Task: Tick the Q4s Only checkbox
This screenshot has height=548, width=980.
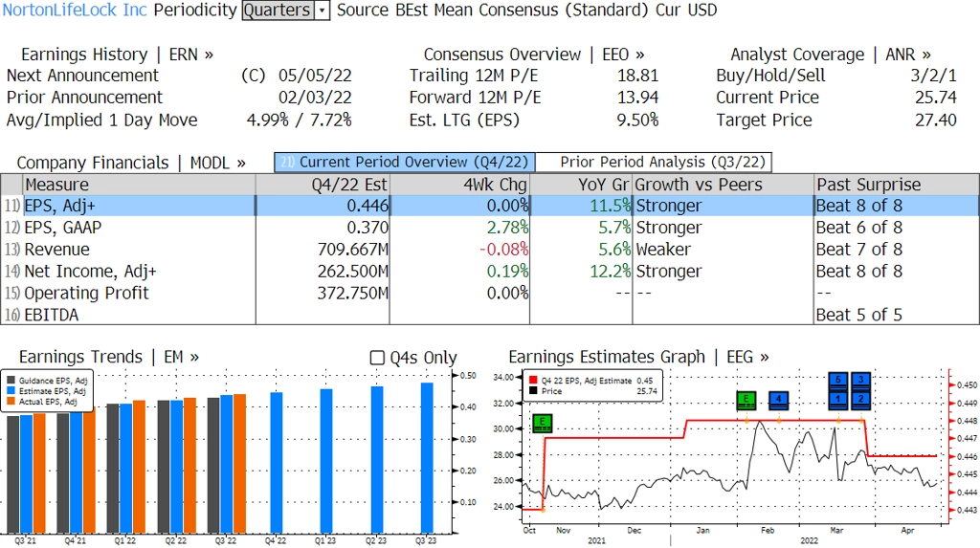Action: pyautogui.click(x=377, y=358)
